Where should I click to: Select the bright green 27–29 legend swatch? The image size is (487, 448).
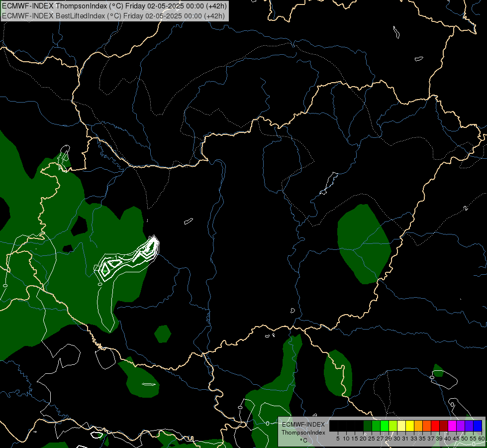(385, 426)
